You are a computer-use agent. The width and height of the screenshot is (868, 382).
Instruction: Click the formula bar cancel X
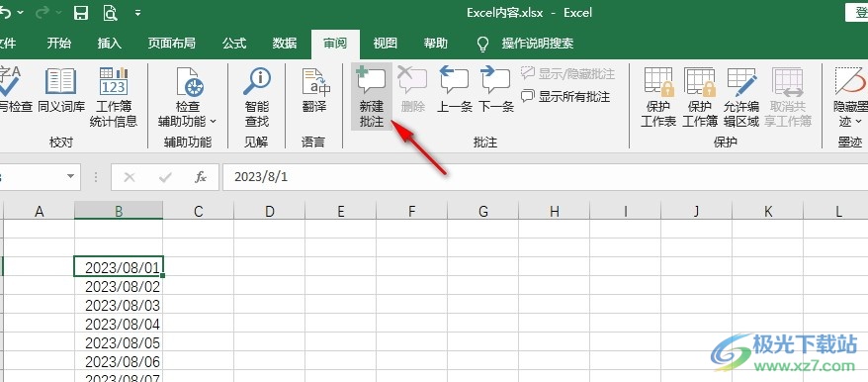click(130, 177)
